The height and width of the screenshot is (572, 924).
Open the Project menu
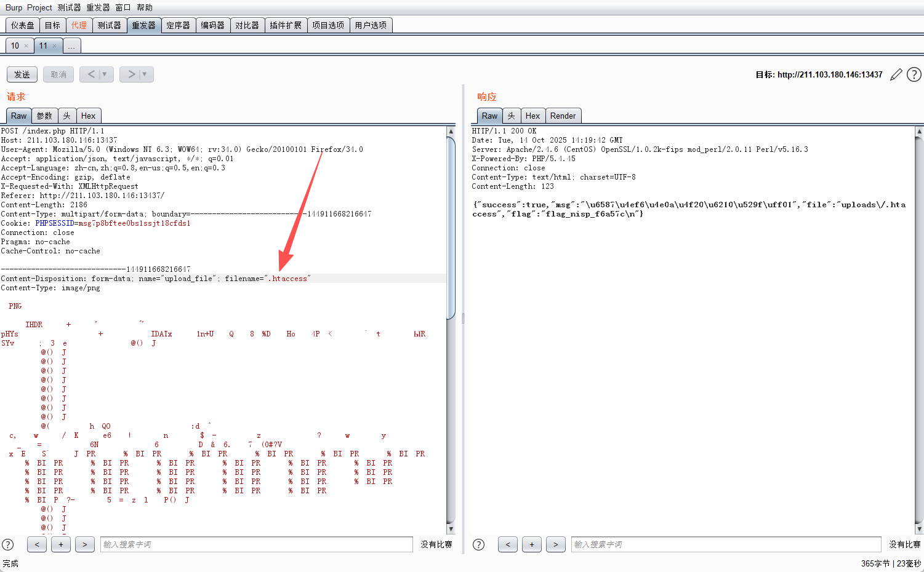click(x=39, y=7)
